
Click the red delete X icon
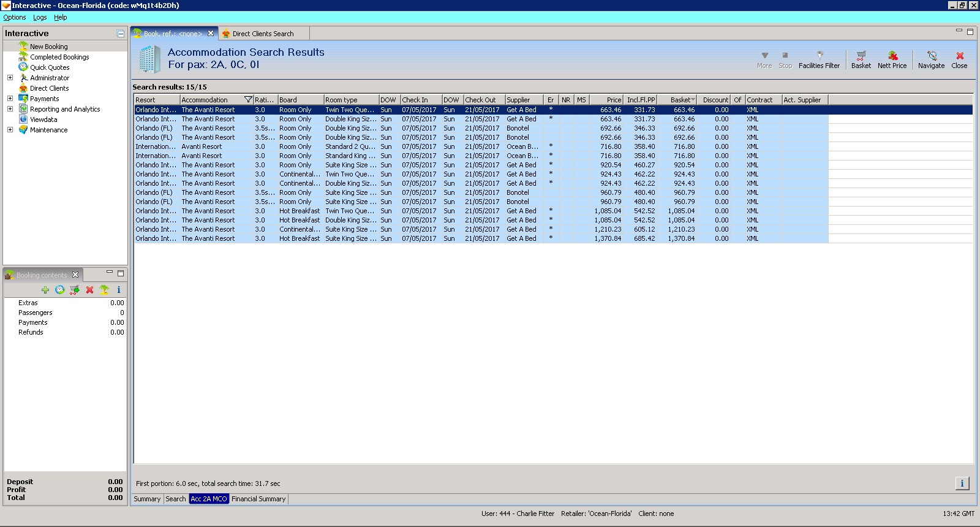coord(89,290)
